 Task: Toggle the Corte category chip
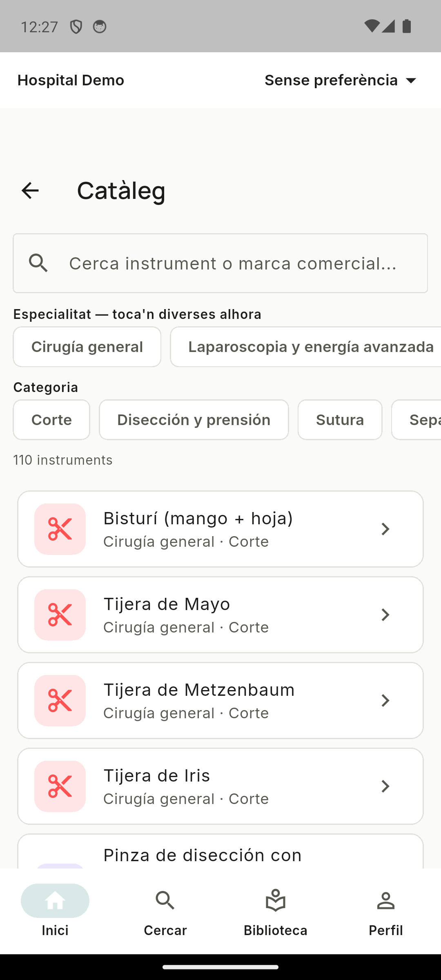coord(51,420)
